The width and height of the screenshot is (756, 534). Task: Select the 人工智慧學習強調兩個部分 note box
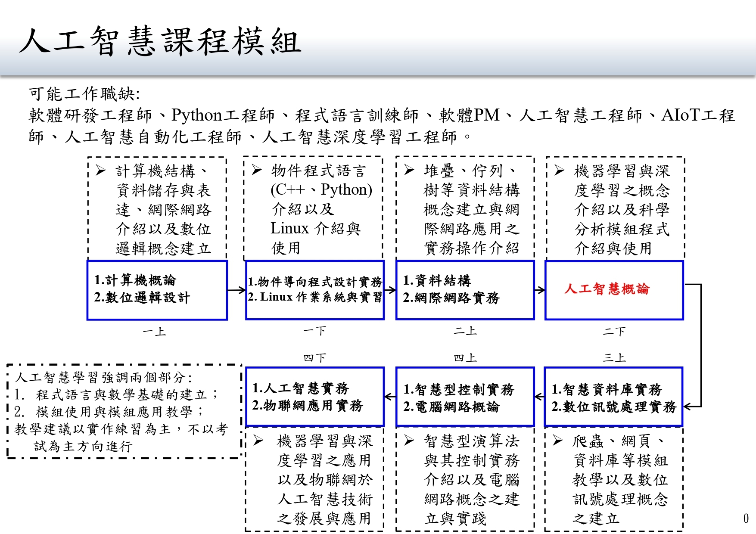(124, 411)
